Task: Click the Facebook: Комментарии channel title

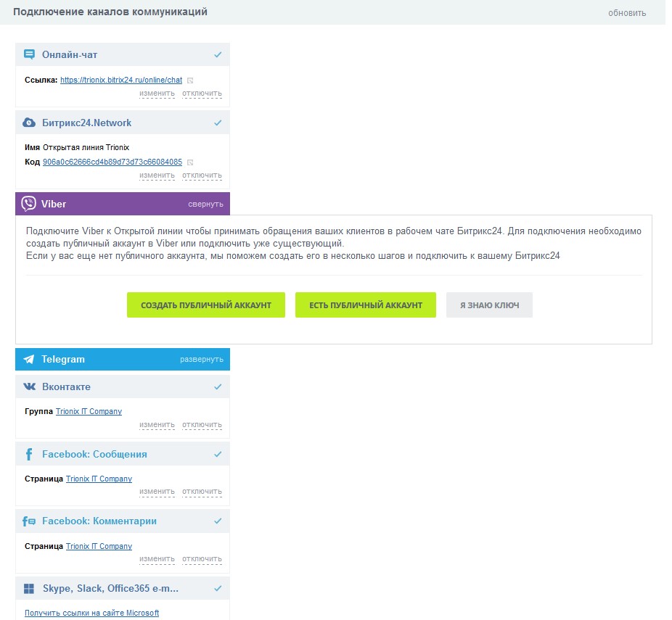Action: [99, 521]
